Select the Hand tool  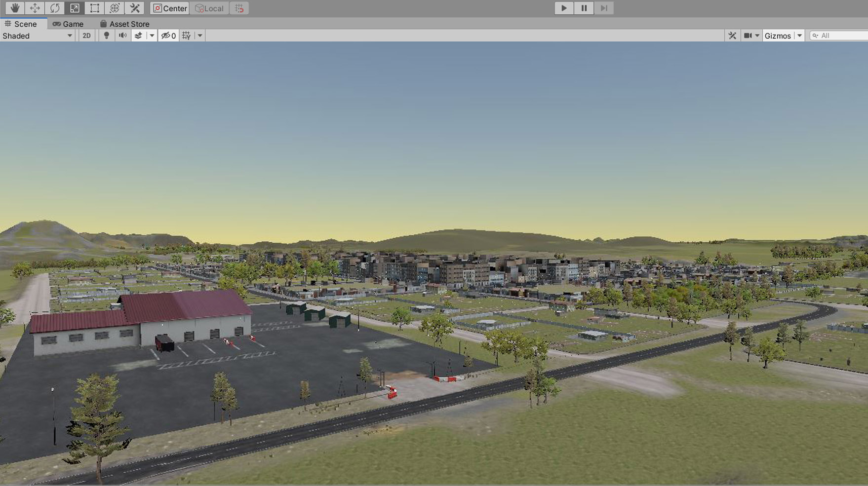coord(15,8)
